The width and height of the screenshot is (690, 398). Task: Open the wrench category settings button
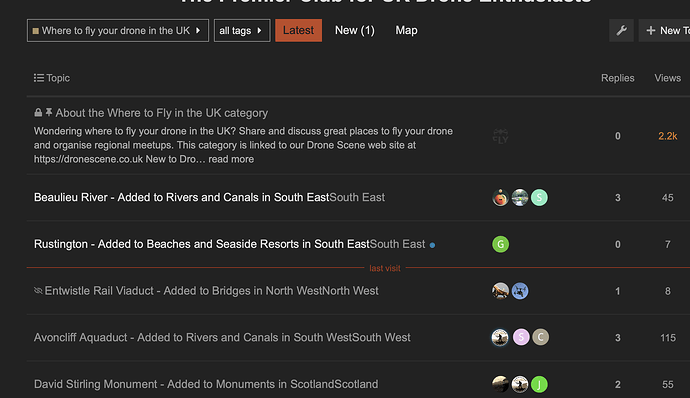(x=621, y=30)
